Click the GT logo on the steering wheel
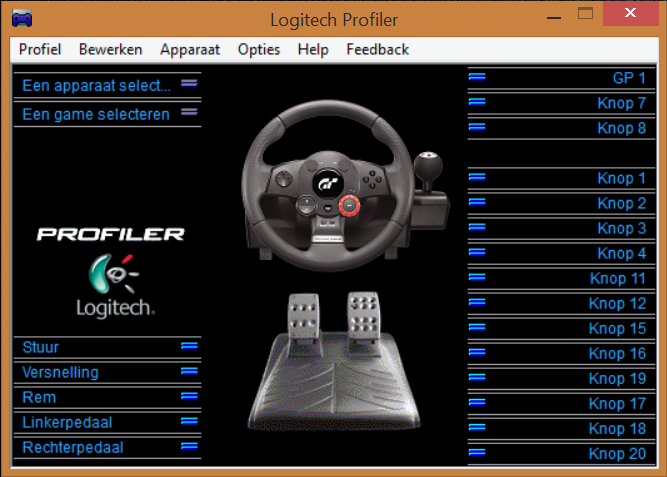667x477 pixels. point(328,183)
